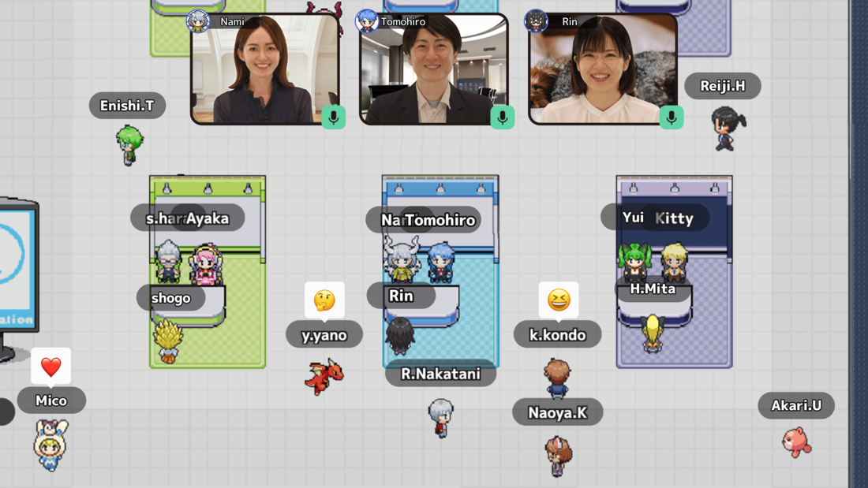This screenshot has height=488, width=868.
Task: Click the R.Nakatani name label
Action: tap(440, 374)
